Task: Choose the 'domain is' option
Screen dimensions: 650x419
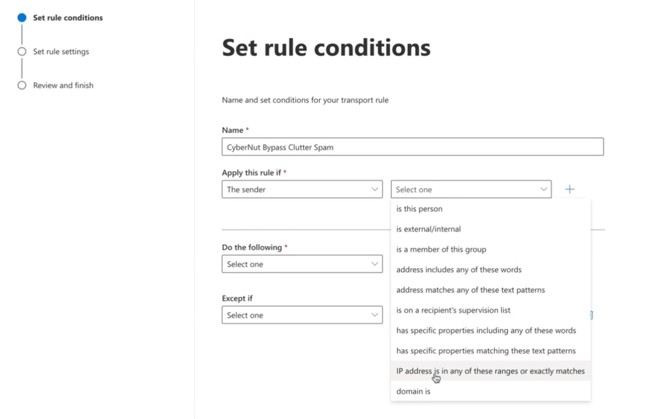Action: [x=413, y=392]
